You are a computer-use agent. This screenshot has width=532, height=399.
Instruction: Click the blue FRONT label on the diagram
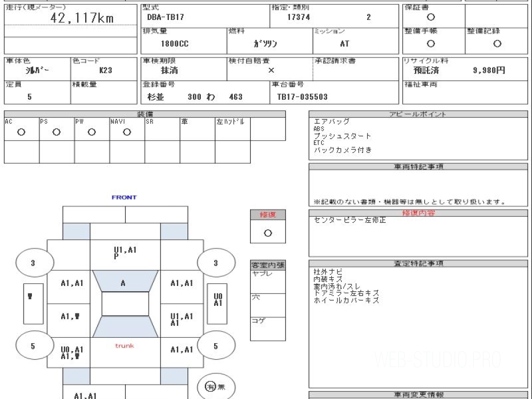(x=124, y=197)
